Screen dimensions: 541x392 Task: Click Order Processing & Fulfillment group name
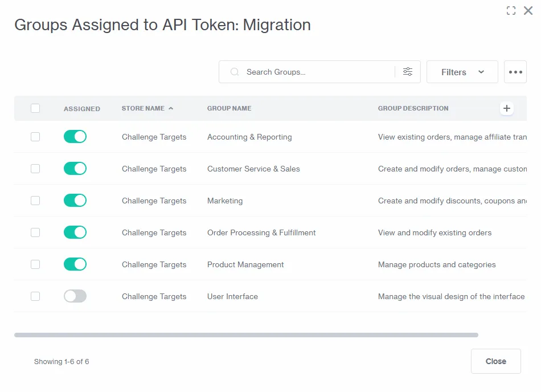[261, 232]
